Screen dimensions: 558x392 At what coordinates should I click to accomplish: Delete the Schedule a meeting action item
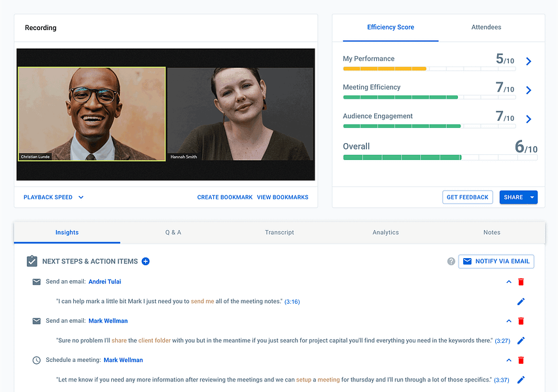[x=521, y=360]
